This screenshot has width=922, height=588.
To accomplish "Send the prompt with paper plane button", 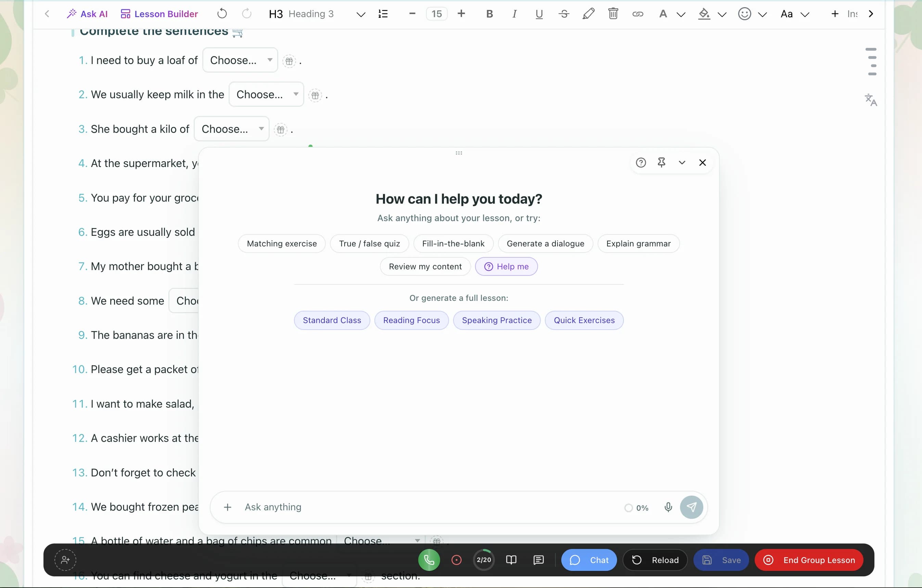I will (x=691, y=507).
